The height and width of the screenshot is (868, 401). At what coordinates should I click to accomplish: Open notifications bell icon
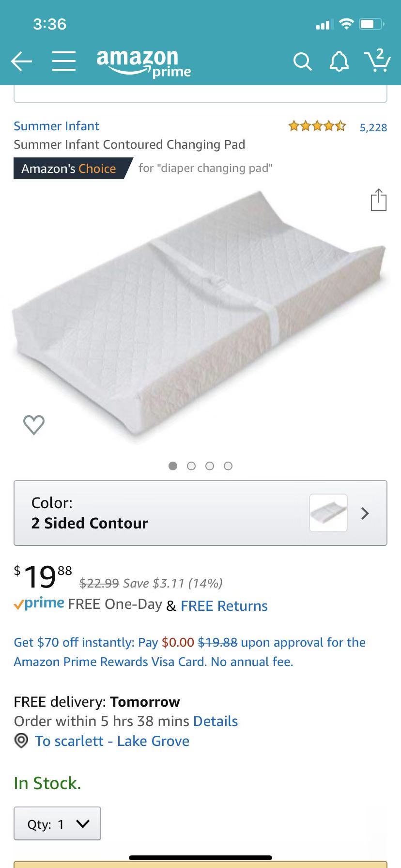coord(339,62)
